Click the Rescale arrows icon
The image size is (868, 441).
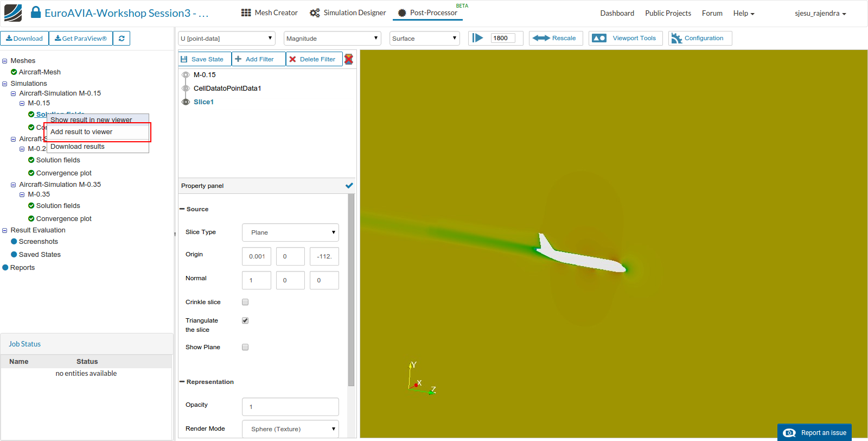pyautogui.click(x=541, y=38)
